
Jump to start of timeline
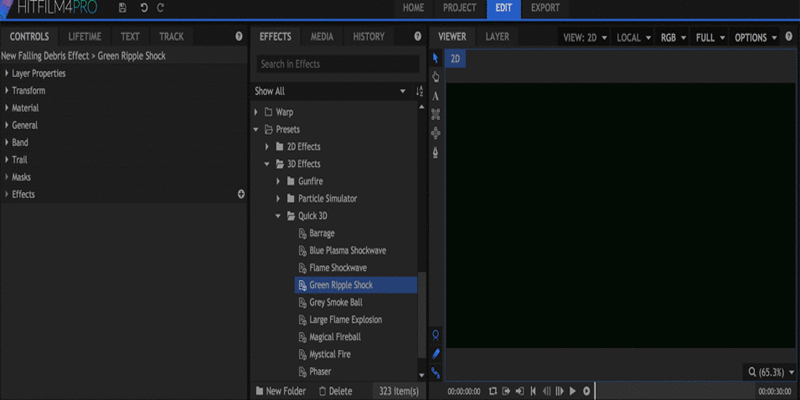(x=533, y=391)
